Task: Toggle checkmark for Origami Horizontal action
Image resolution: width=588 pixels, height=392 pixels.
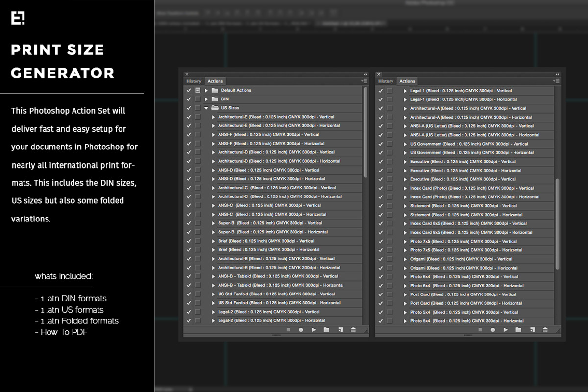Action: point(381,268)
